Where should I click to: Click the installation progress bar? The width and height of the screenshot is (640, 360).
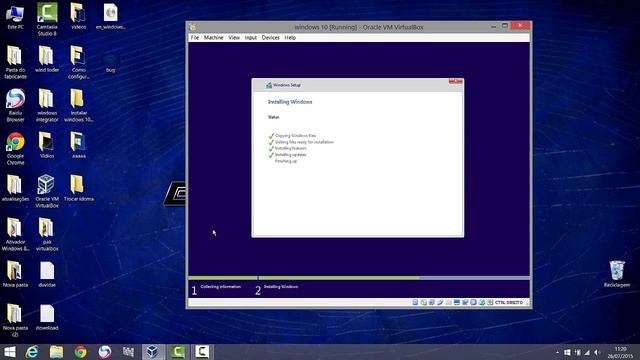359,278
